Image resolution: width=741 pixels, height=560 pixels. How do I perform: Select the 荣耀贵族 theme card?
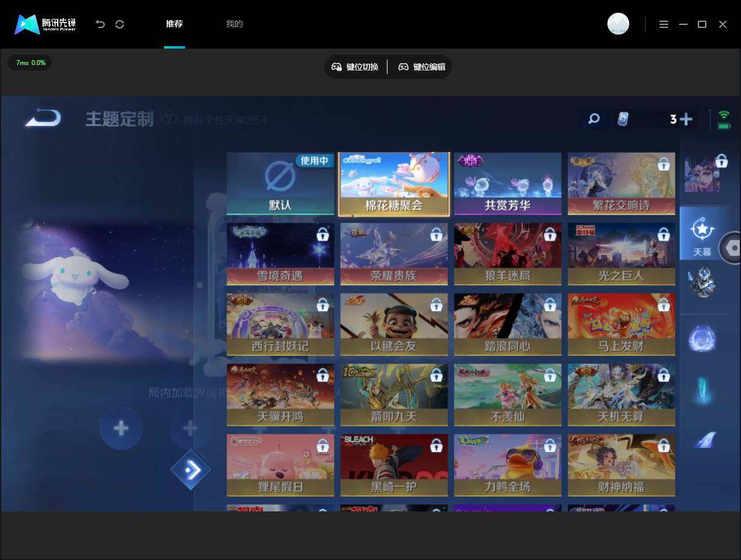(394, 254)
